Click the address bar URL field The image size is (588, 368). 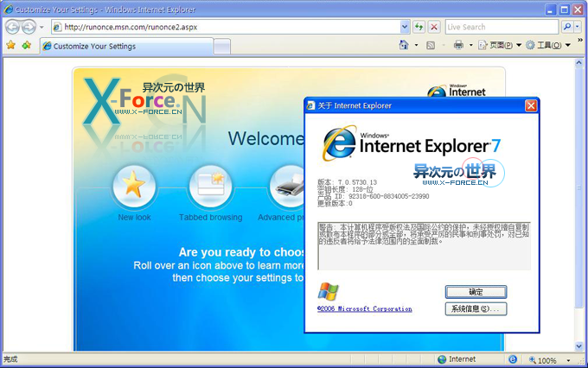pos(227,27)
